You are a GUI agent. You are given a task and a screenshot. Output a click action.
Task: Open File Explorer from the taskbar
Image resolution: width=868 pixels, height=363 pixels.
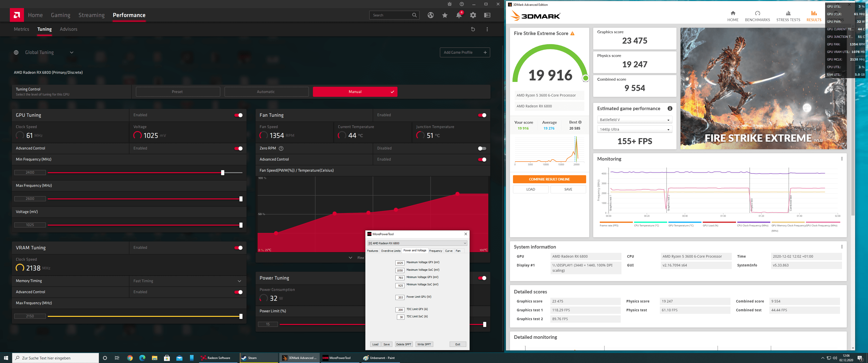[x=154, y=358]
